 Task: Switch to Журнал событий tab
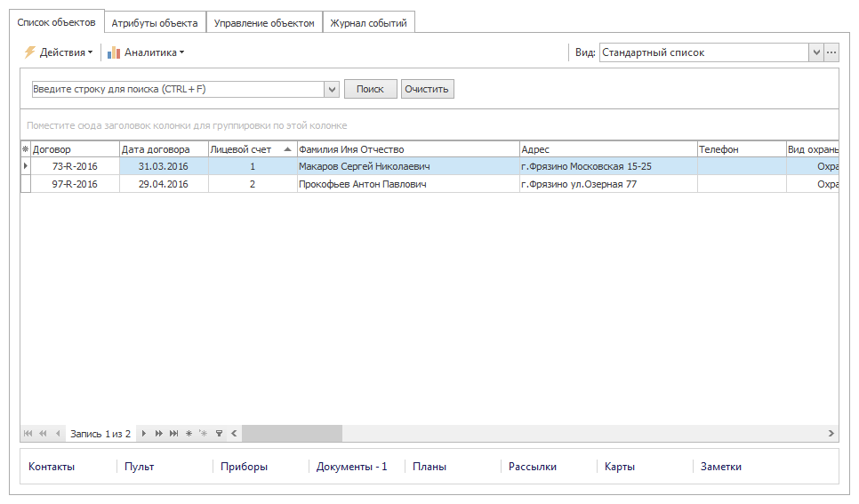[x=369, y=23]
